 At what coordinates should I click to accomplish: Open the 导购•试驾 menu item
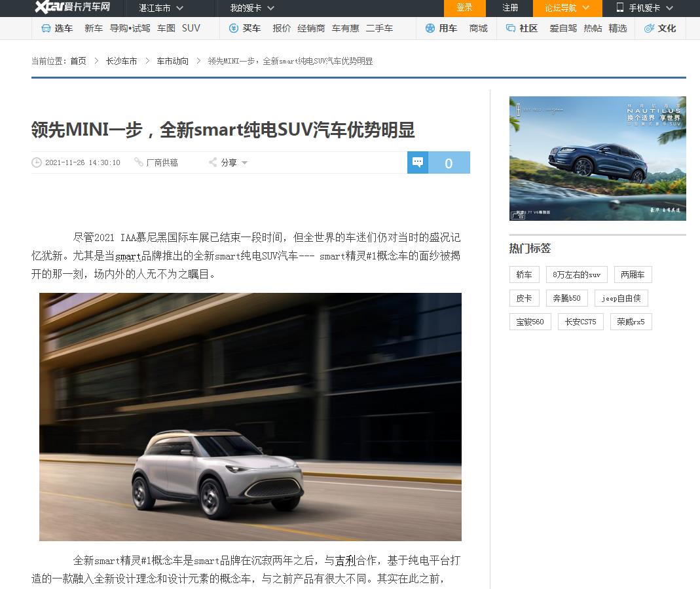pos(130,29)
